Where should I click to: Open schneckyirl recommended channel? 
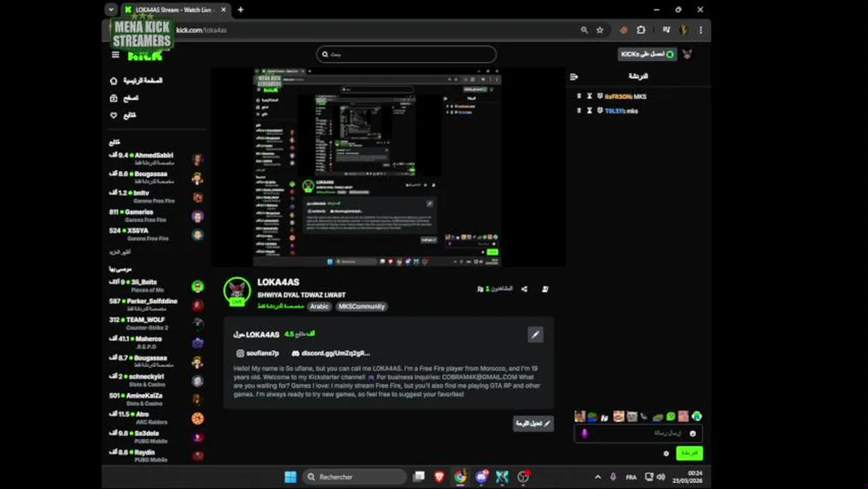pos(156,380)
